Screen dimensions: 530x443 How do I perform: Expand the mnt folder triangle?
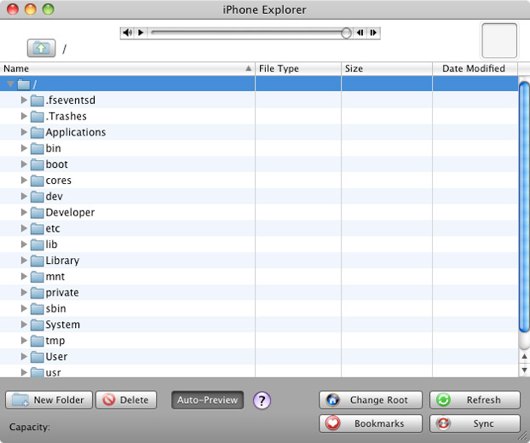(x=24, y=276)
